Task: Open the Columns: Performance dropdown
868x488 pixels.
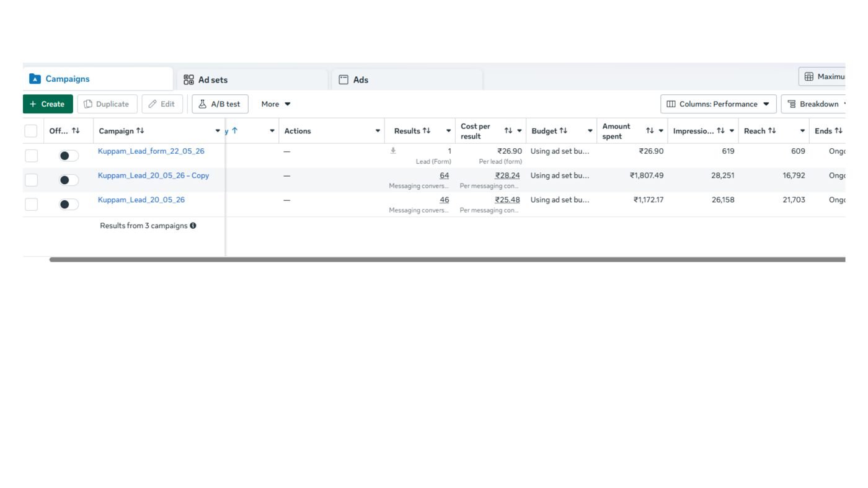Action: 718,104
